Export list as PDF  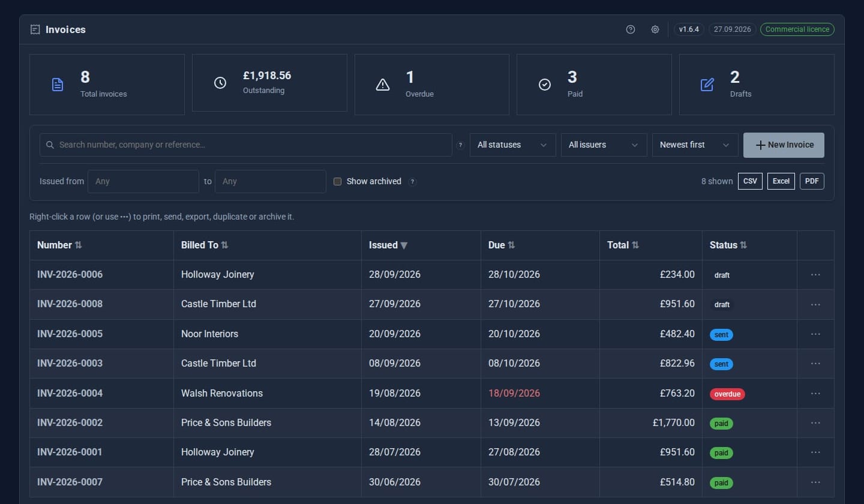click(x=812, y=181)
